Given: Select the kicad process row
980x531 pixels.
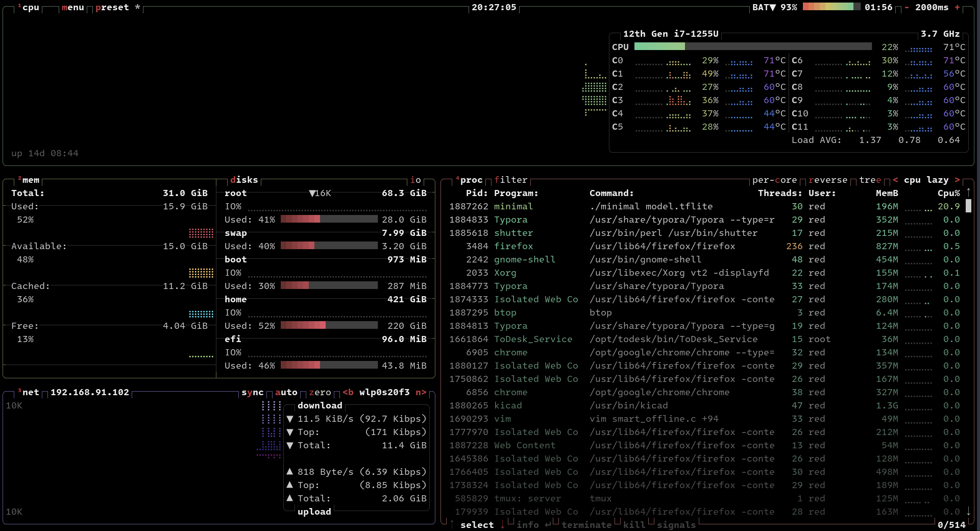Looking at the screenshot, I should [704, 405].
